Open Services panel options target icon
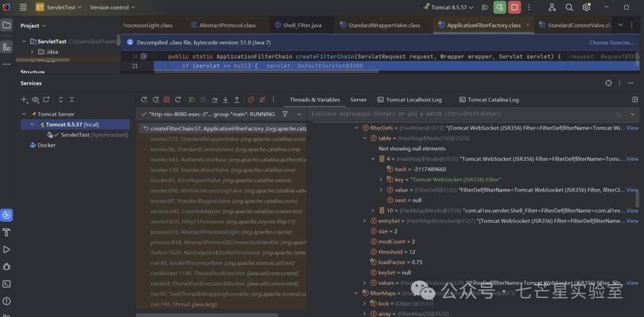Screen dimensions: 644x317 click(x=609, y=83)
